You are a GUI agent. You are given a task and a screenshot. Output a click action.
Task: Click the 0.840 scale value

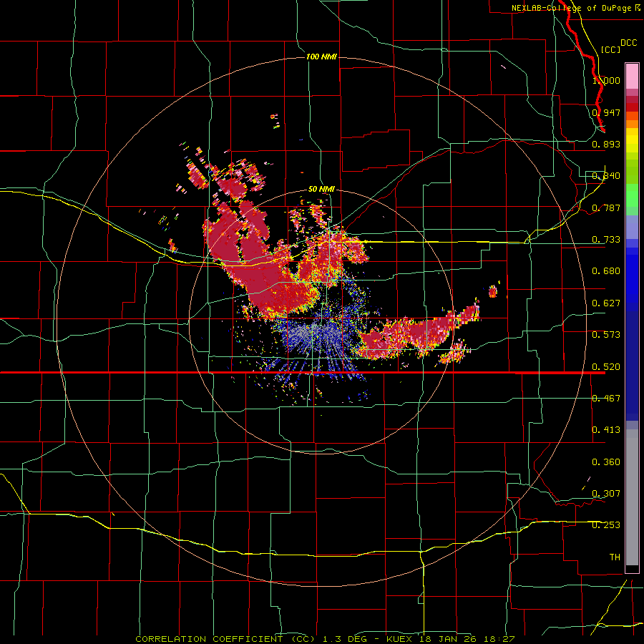click(x=606, y=176)
